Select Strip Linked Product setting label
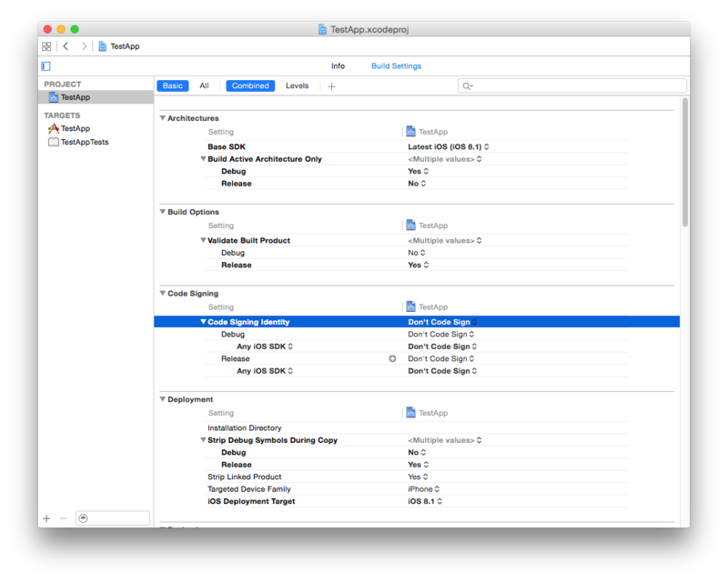Image resolution: width=728 pixels, height=582 pixels. pyautogui.click(x=244, y=477)
